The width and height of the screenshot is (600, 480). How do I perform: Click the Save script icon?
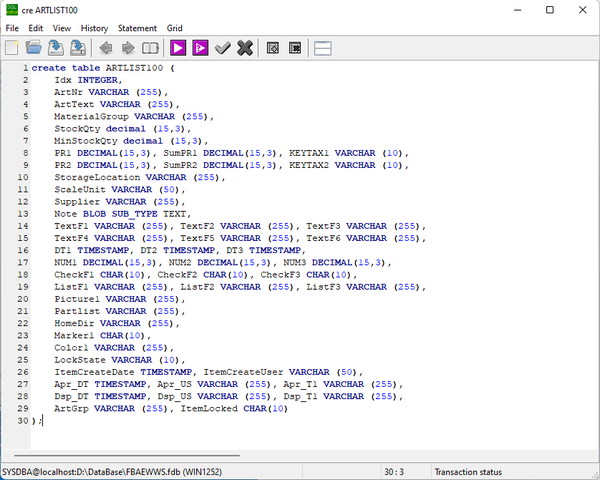coord(56,48)
